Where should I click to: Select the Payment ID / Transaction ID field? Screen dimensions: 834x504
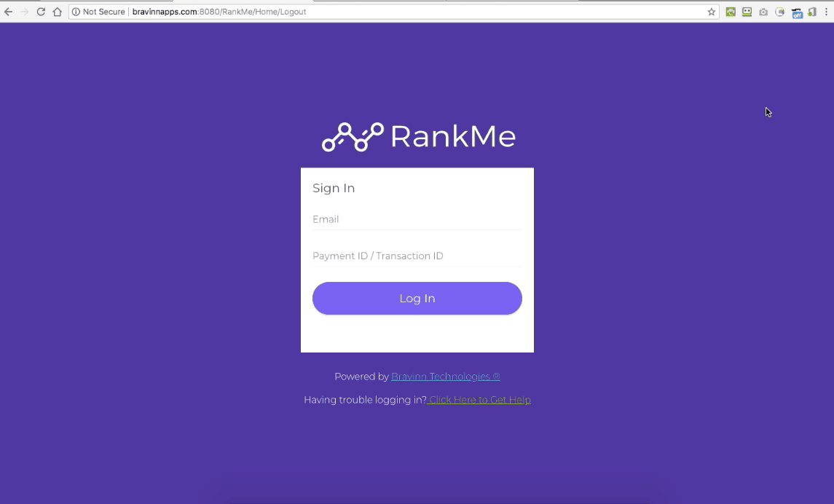(417, 256)
